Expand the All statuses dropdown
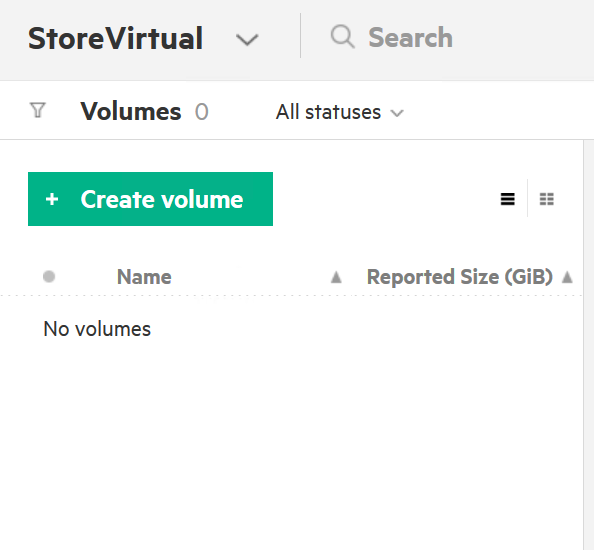Viewport: 594px width, 550px height. point(340,112)
